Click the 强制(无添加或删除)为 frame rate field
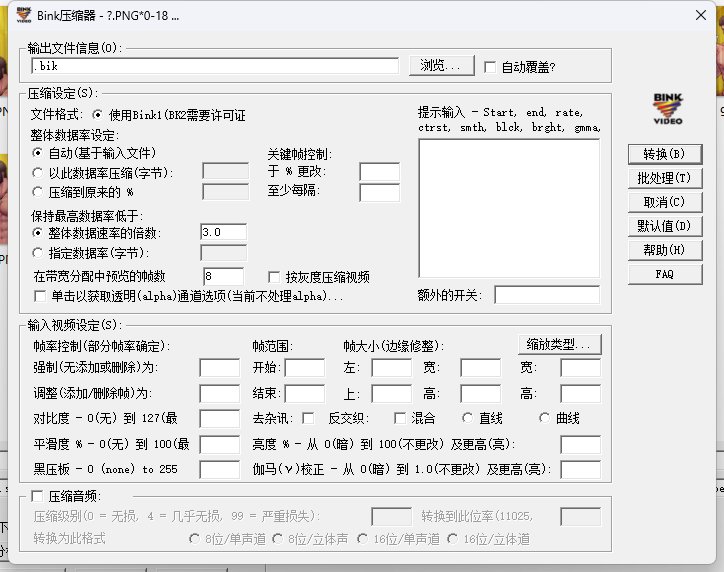 [220, 368]
